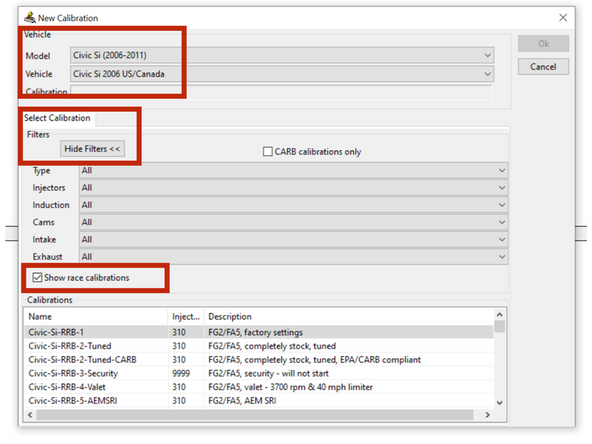This screenshot has height=444, width=592.
Task: Expand the Injectors filter dropdown
Action: (x=293, y=188)
